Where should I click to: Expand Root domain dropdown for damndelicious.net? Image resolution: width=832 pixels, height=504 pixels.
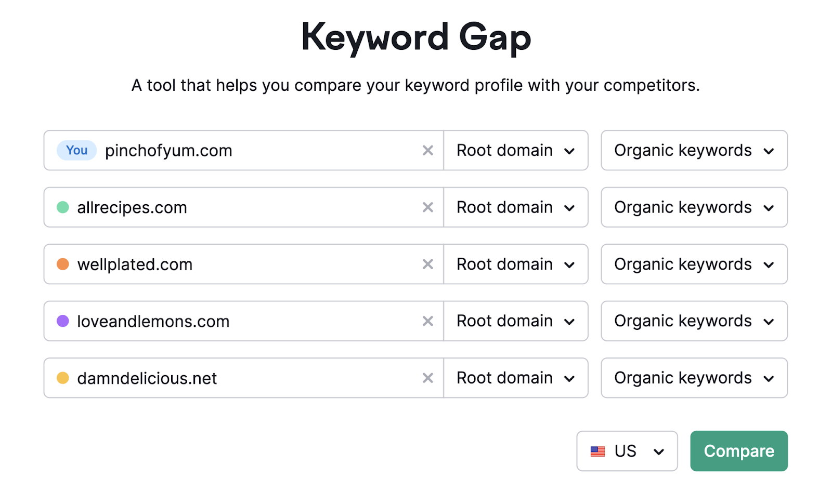click(x=515, y=378)
